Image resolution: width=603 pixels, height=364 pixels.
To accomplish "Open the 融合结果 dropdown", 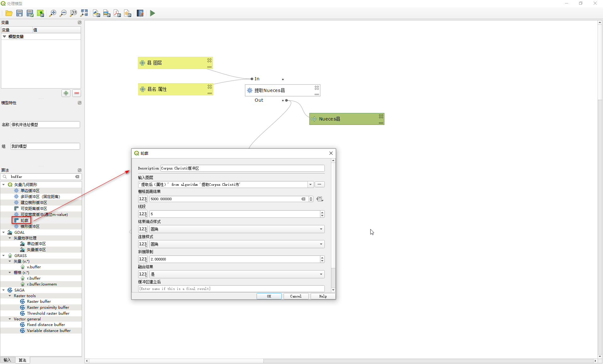I will click(x=321, y=274).
